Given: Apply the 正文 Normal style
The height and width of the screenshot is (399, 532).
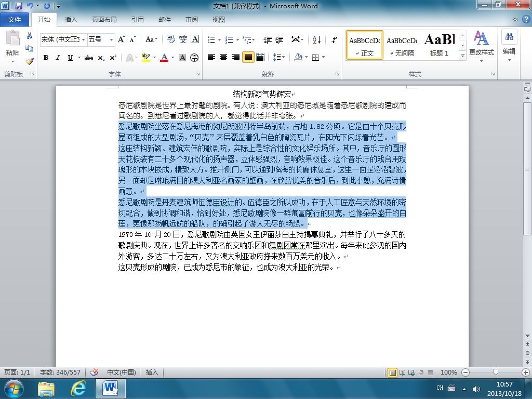Looking at the screenshot, I should point(365,45).
